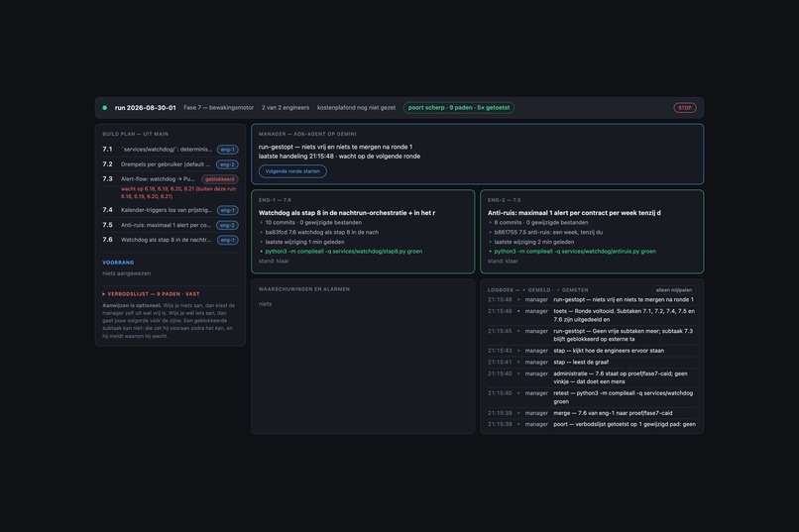
Task: Click commit b861755 in ENG-2 card
Action: coord(548,232)
